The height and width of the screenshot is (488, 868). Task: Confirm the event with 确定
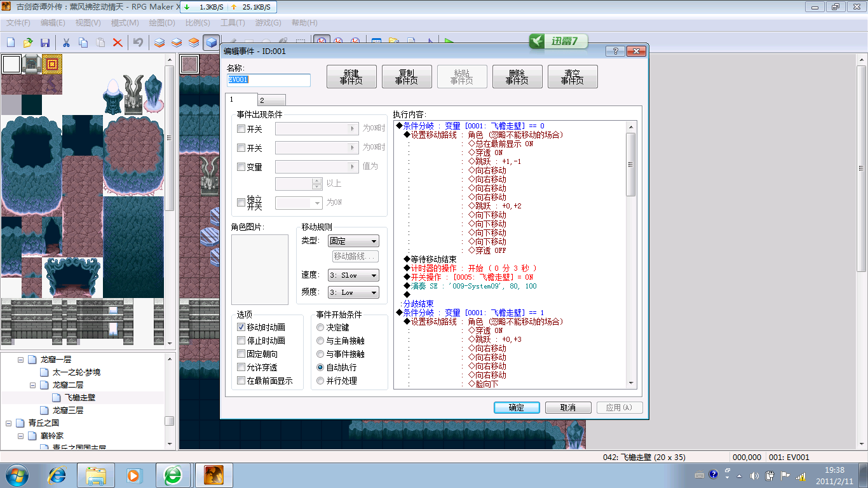[517, 408]
